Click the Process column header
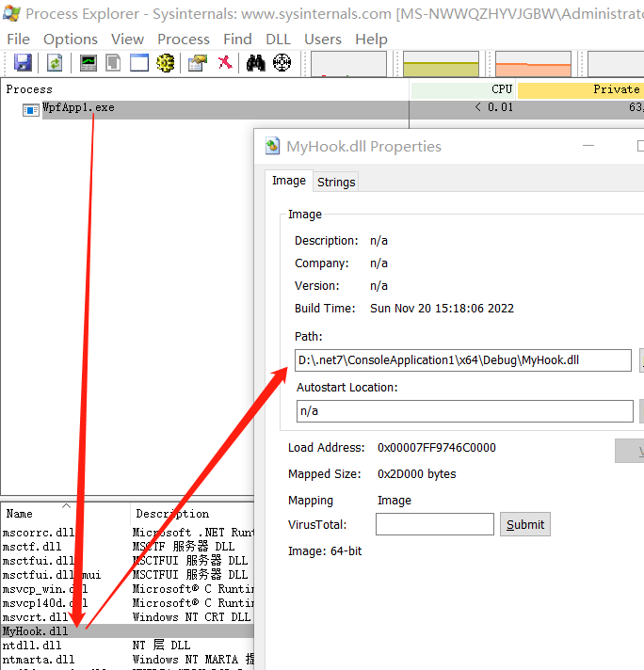The image size is (644, 670). coord(204,89)
